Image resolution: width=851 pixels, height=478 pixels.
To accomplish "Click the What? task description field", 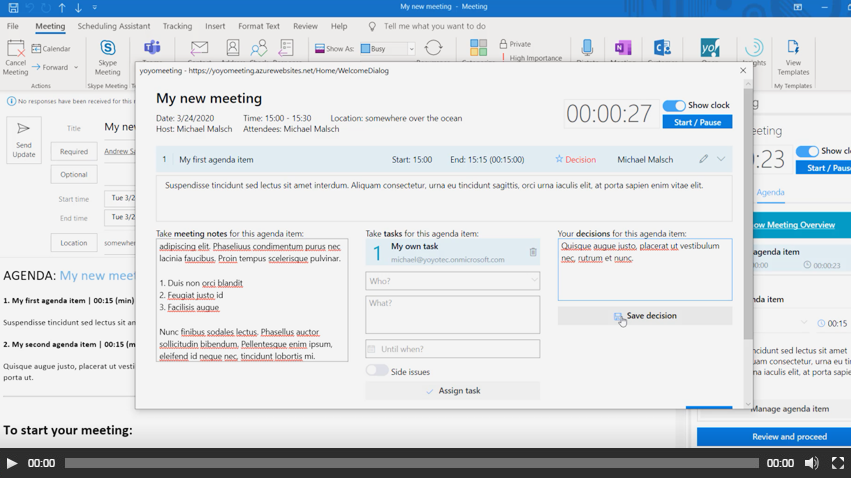I will click(453, 314).
